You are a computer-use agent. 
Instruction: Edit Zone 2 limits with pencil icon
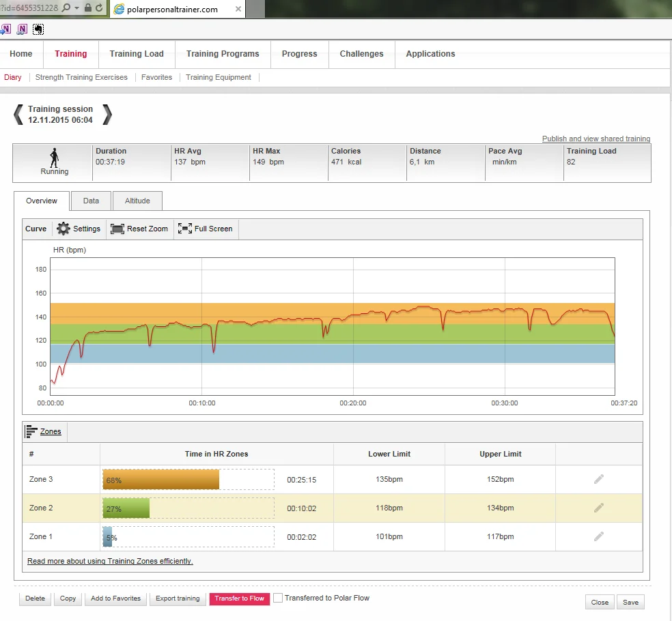coord(598,508)
